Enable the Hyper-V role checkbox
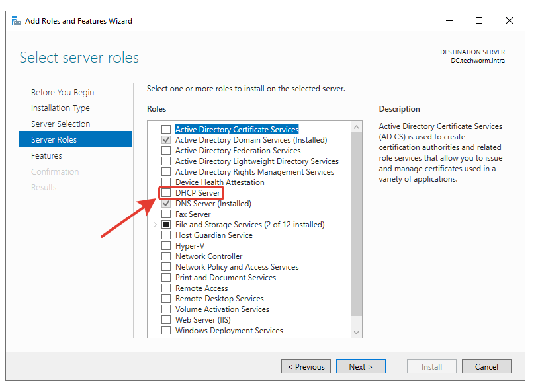This screenshot has width=534, height=392. tap(166, 246)
